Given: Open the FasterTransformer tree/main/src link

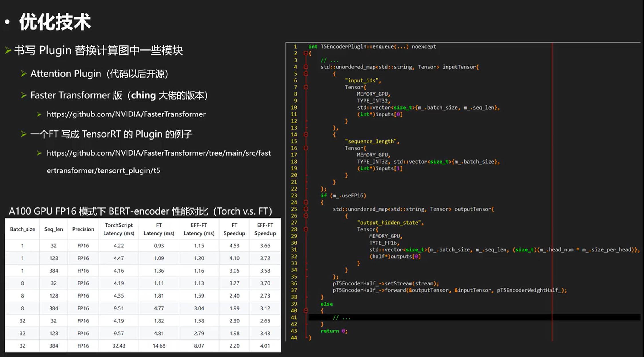Looking at the screenshot, I should (x=159, y=153).
